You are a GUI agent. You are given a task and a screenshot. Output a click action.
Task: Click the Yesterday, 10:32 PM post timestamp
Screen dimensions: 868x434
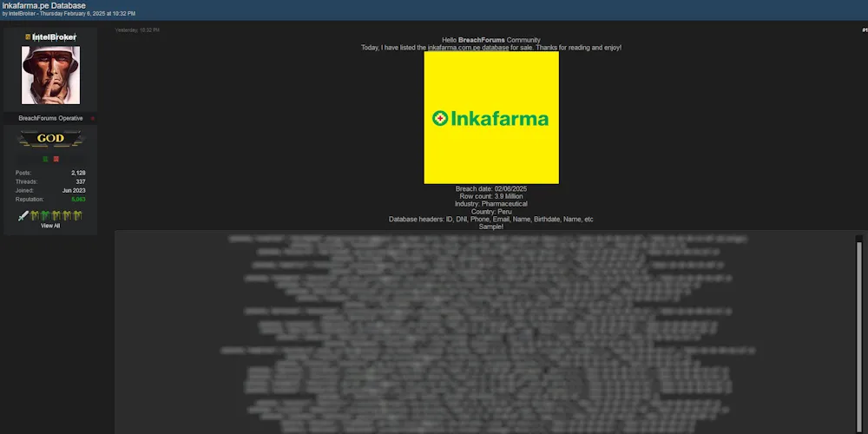point(137,30)
